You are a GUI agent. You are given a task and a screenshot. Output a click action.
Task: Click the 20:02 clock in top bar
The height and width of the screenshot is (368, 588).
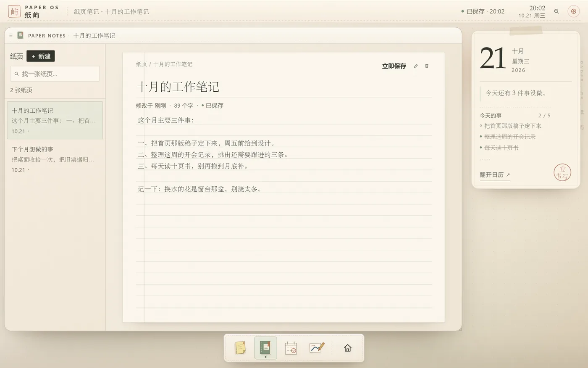click(537, 8)
